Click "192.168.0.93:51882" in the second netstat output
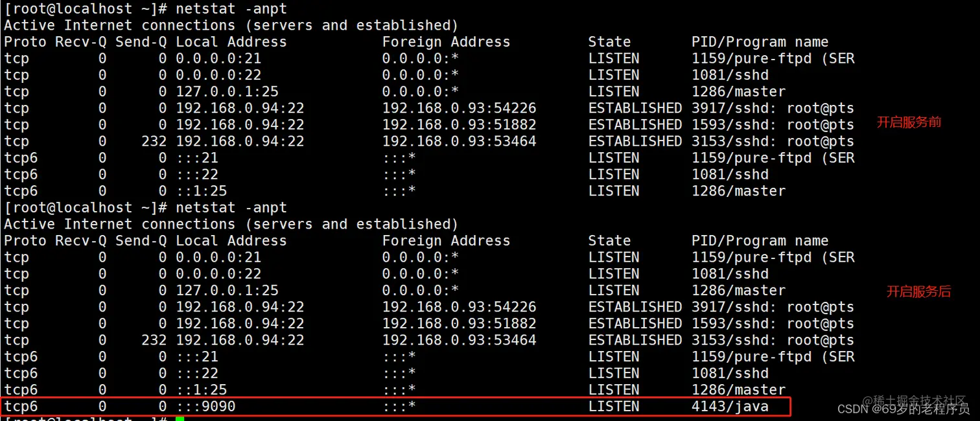The image size is (980, 421). pos(459,323)
